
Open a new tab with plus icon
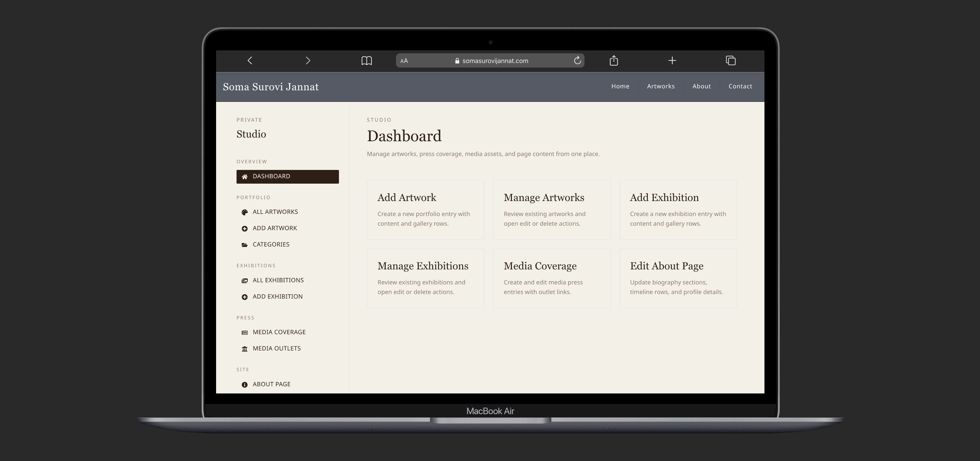[672, 61]
